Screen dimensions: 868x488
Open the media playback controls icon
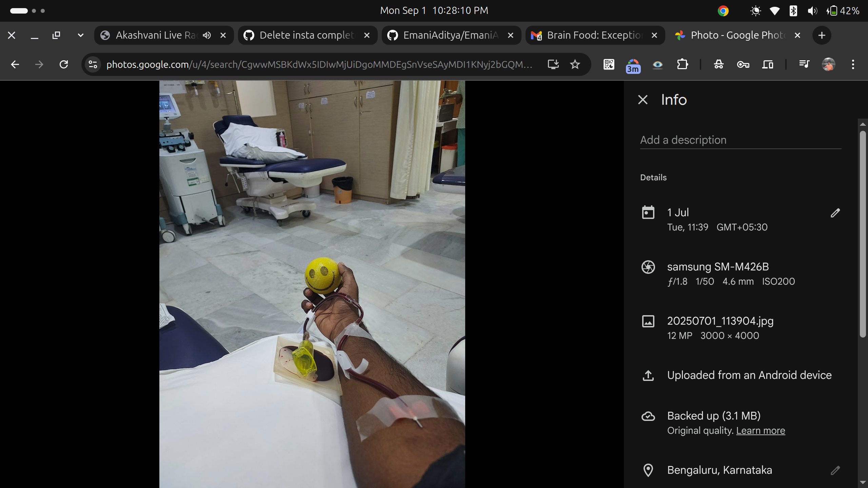coord(804,64)
